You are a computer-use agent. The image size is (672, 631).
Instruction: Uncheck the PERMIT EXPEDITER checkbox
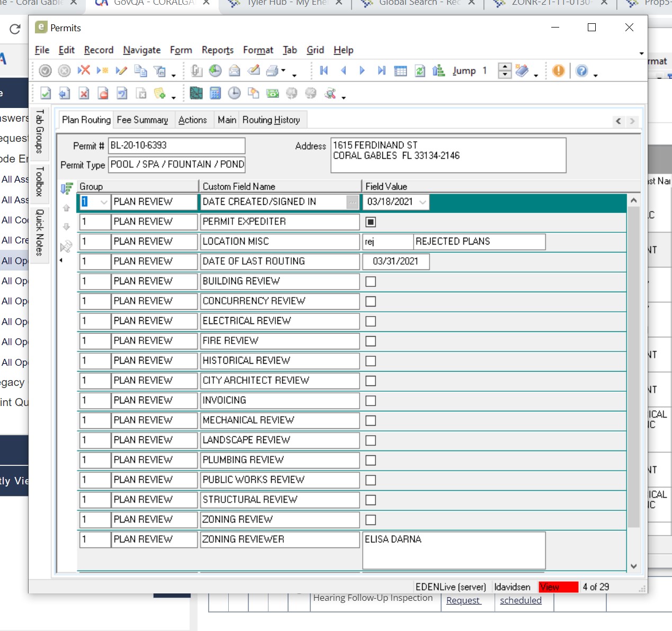(371, 222)
